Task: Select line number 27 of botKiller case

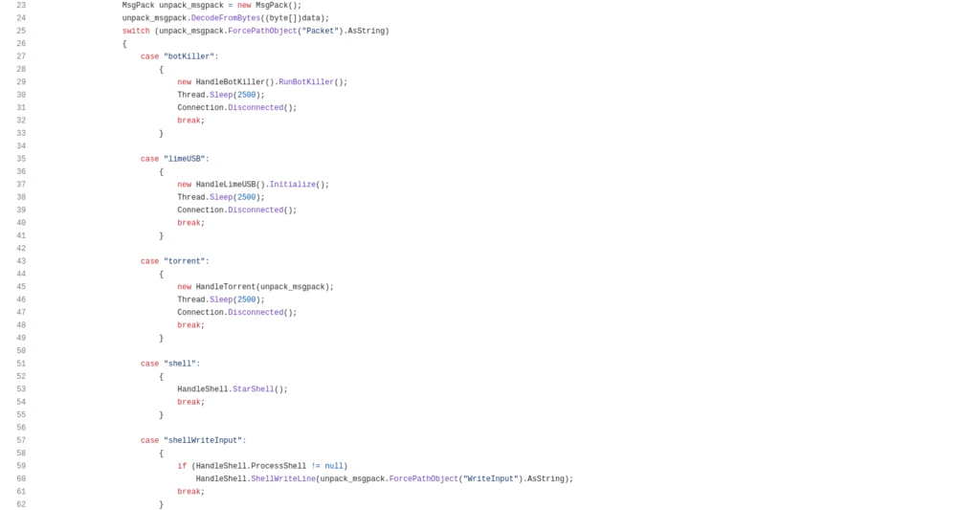Action: pyautogui.click(x=21, y=56)
